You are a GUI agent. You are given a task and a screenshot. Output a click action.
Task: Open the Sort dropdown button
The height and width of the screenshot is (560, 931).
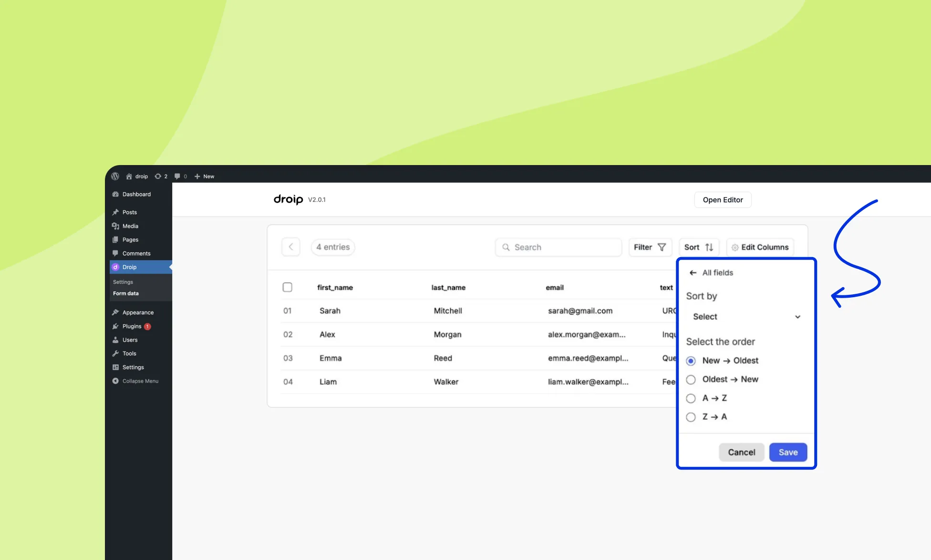click(x=699, y=247)
